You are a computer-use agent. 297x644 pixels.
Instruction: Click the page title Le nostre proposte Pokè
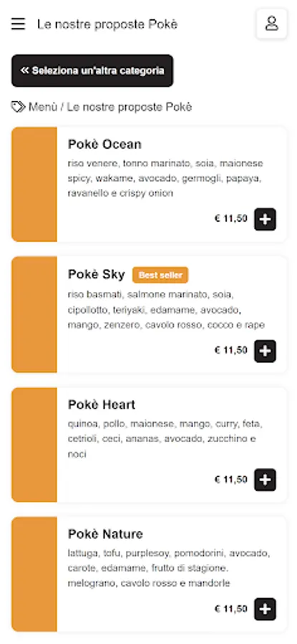tap(107, 24)
